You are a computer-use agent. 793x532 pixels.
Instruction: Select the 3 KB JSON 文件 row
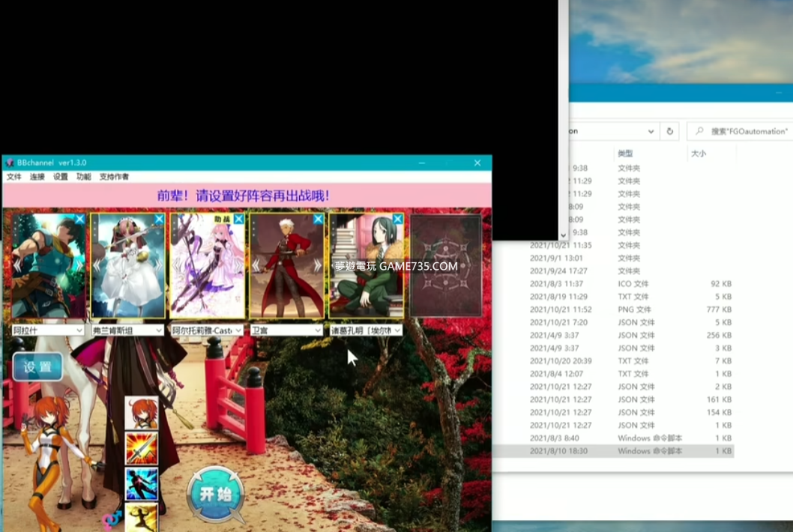pos(613,348)
